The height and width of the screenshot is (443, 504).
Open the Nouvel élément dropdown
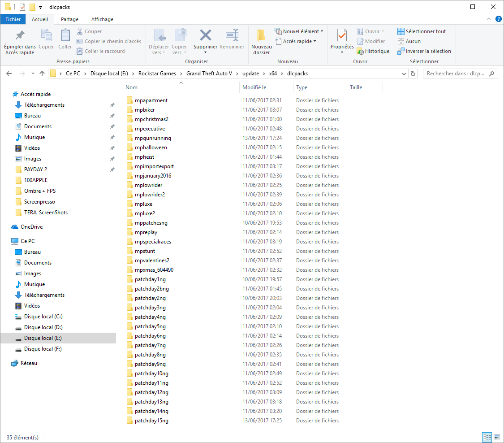(299, 31)
